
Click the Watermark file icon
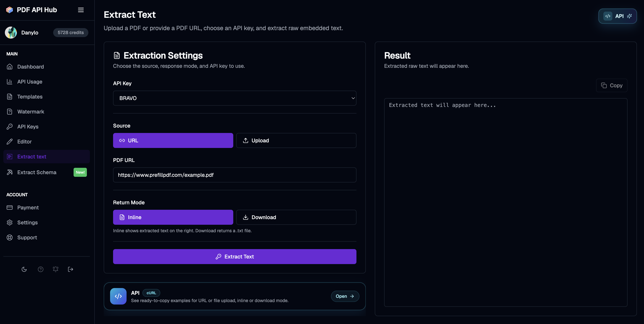[10, 112]
